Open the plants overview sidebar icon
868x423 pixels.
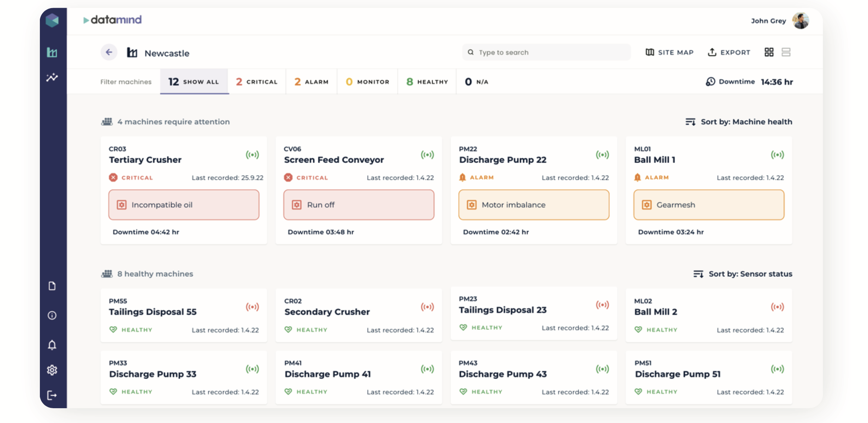click(52, 53)
